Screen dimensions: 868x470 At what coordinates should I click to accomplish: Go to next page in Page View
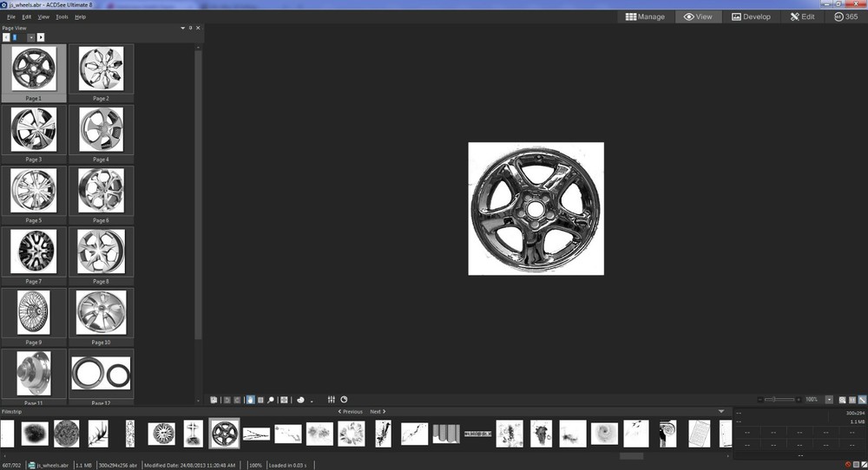click(41, 37)
